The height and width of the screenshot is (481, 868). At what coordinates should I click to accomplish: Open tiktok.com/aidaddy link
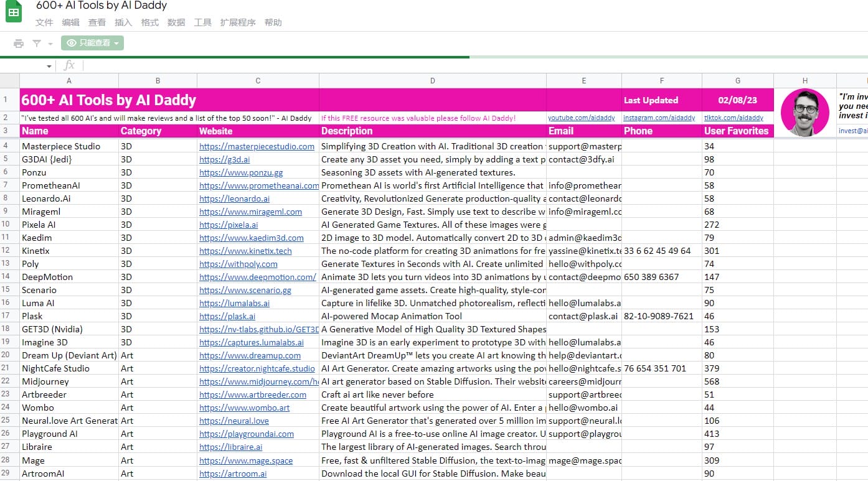coord(734,118)
